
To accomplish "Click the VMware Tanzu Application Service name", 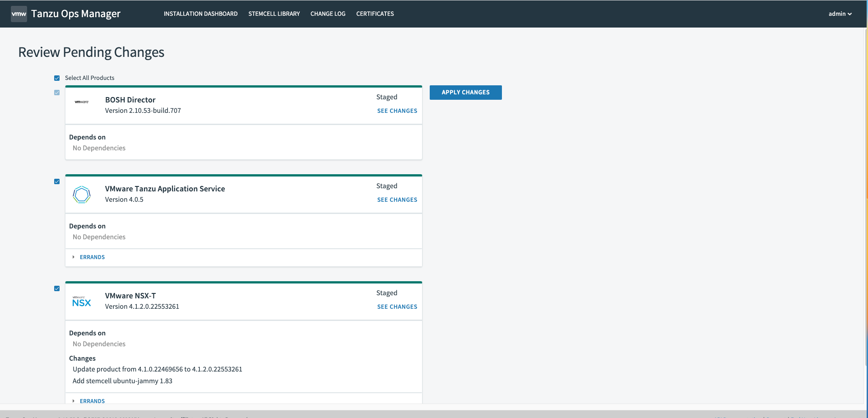I will [x=165, y=189].
